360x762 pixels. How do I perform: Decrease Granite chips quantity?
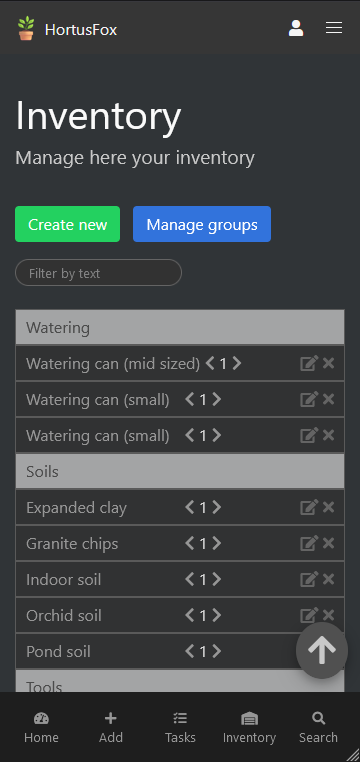189,543
